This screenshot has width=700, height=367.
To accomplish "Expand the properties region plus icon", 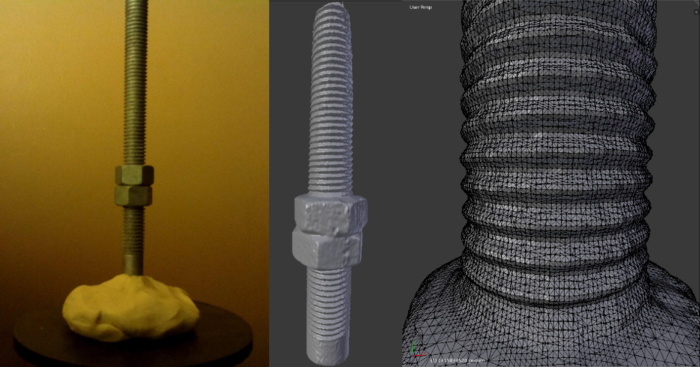I will point(697,12).
